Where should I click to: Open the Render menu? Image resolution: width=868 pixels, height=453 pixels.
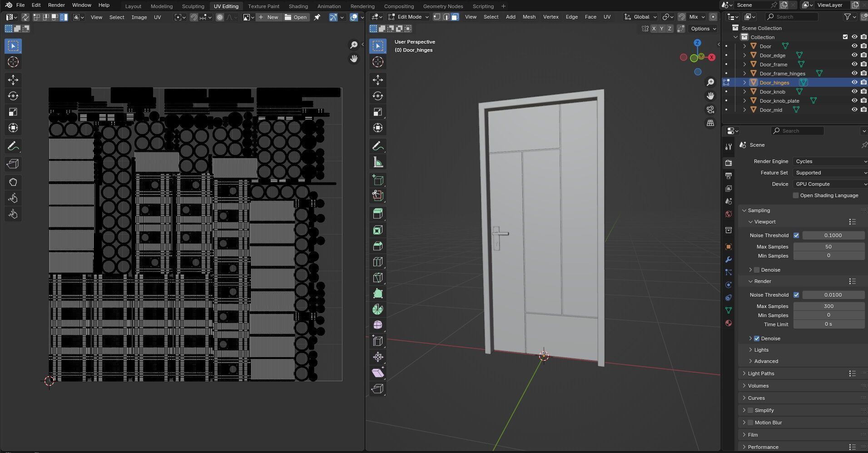[56, 5]
